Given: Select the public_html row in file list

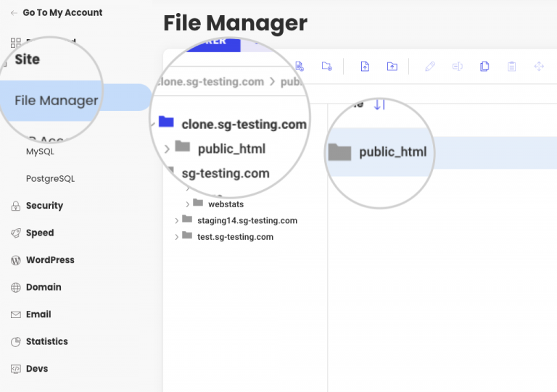Looking at the screenshot, I should pos(442,153).
